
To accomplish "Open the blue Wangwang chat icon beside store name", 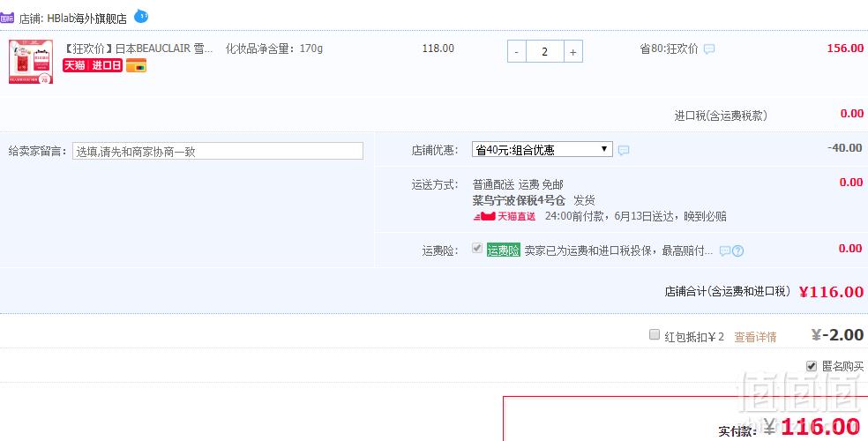I will [141, 16].
